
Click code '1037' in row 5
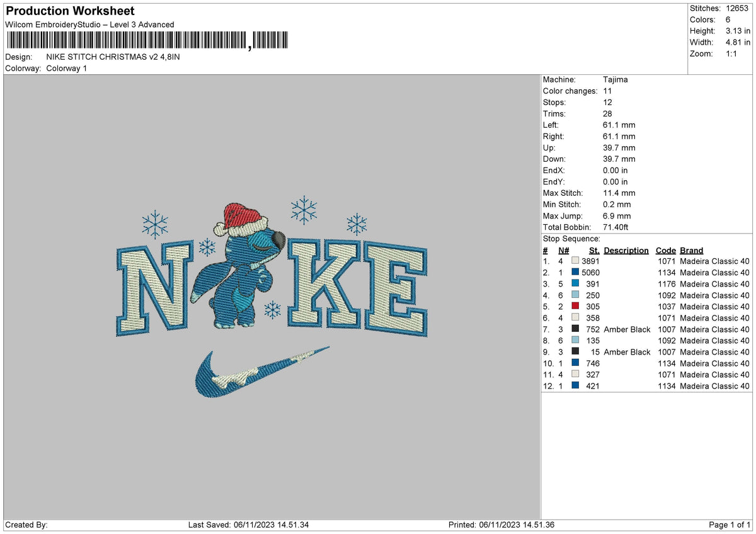(667, 306)
